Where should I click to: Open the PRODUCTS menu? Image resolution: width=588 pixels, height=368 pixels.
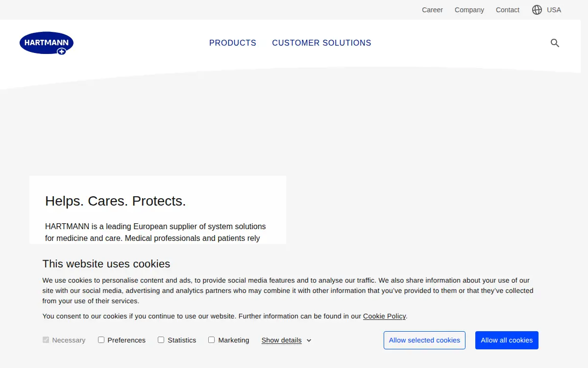pos(233,43)
